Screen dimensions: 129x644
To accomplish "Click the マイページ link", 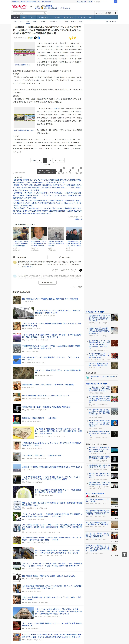I will point(99,13).
